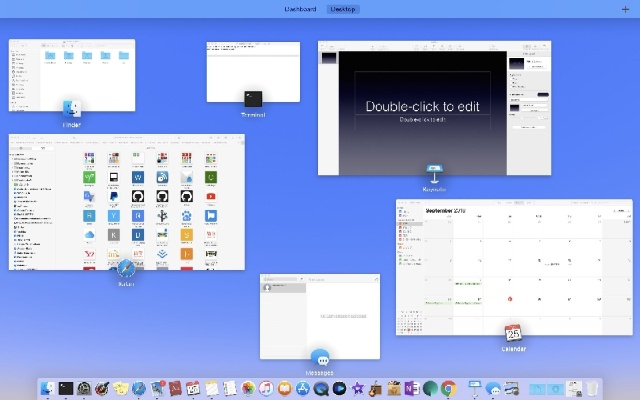640x400 pixels.
Task: Add a new desktop with plus button
Action: coord(626,9)
